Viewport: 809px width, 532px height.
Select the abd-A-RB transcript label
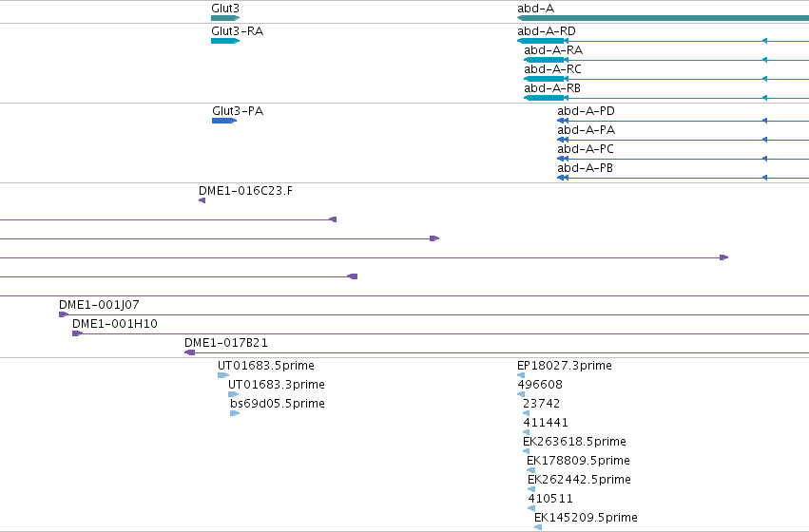(x=552, y=88)
